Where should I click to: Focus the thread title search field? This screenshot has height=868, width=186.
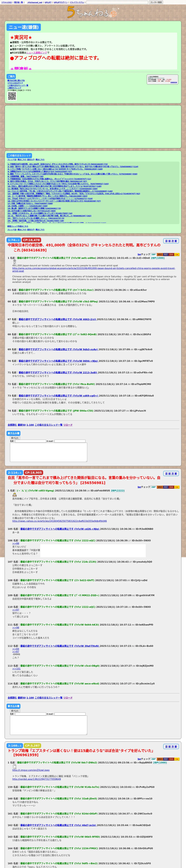pyautogui.click(x=117, y=2)
